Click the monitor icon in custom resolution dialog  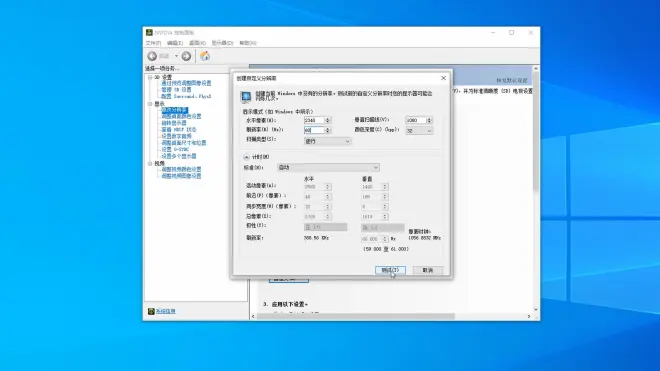[246, 97]
